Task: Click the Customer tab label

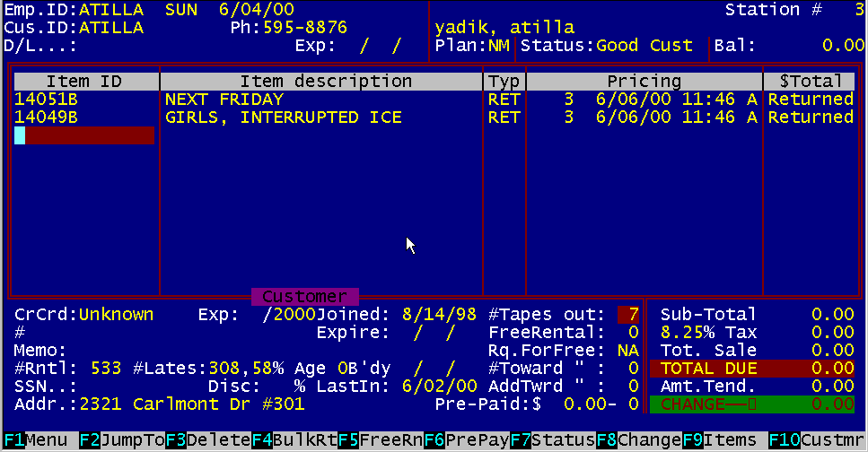Action: (x=305, y=297)
